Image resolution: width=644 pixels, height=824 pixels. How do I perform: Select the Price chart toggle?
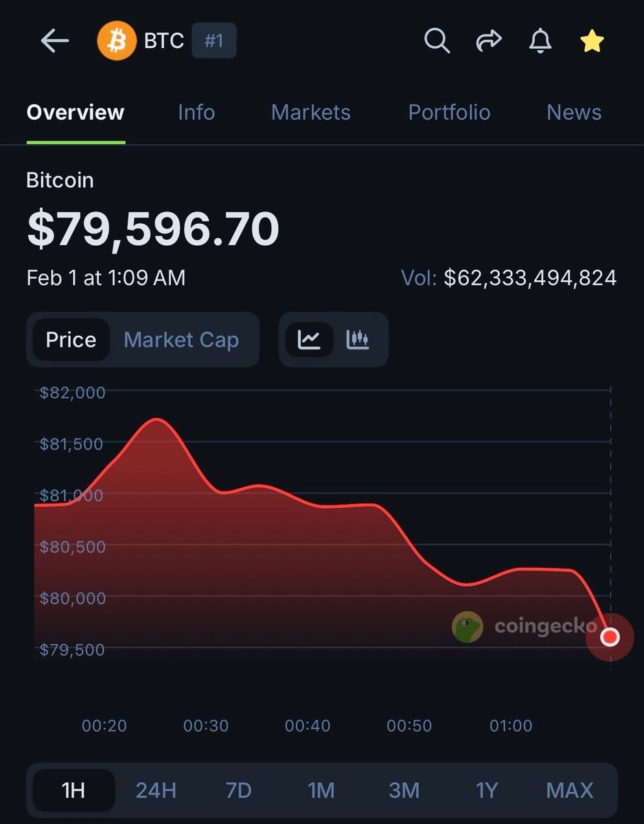pos(71,340)
